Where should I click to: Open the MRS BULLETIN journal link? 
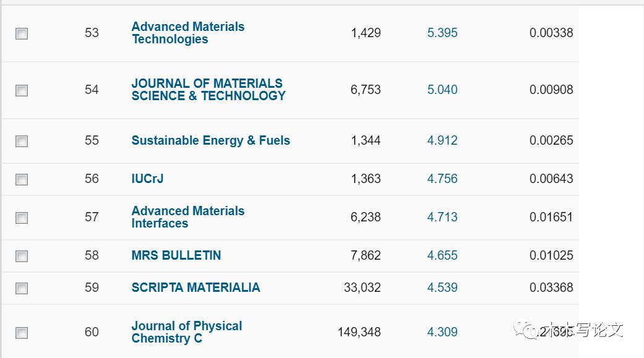(176, 255)
